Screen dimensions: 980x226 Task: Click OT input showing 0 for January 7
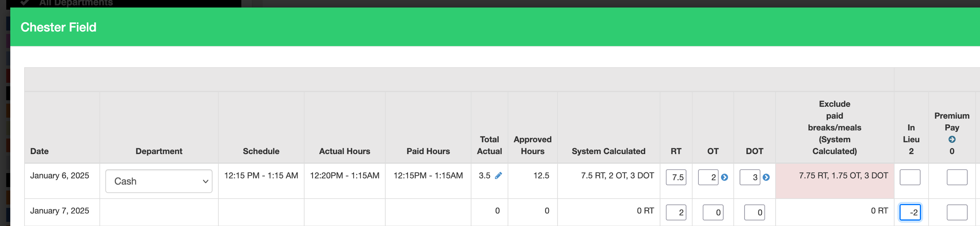[713, 212]
